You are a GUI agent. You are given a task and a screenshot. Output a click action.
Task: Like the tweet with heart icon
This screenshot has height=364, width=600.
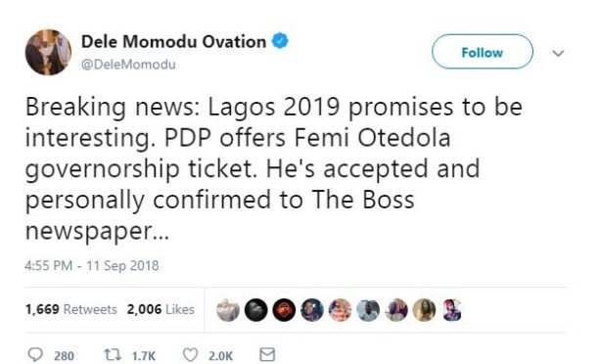tap(190, 355)
